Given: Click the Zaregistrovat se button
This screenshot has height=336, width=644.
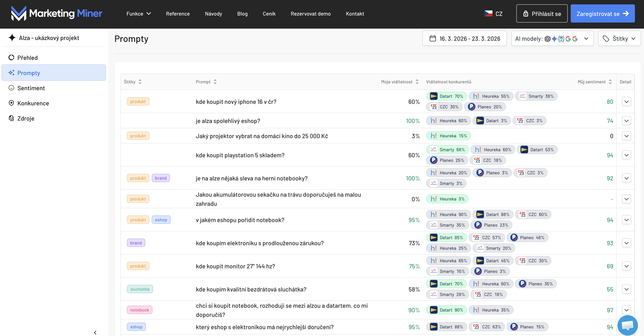Looking at the screenshot, I should 602,13.
